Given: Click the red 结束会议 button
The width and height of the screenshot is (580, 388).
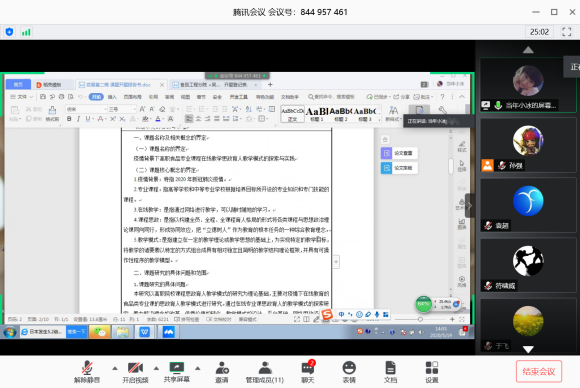Looking at the screenshot, I should pyautogui.click(x=539, y=371).
